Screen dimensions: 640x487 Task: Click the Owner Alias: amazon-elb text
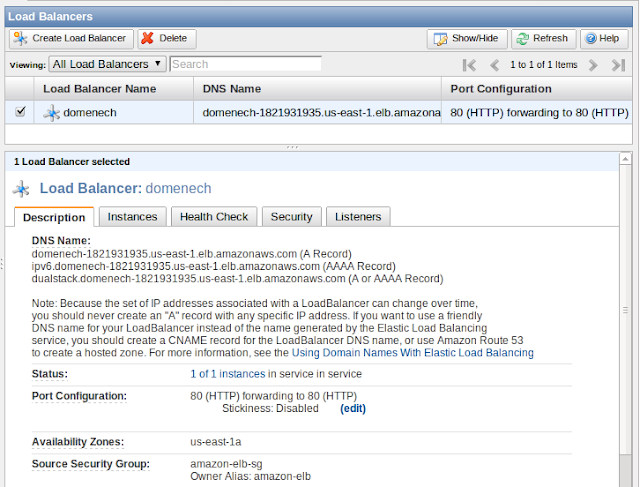[x=250, y=476]
